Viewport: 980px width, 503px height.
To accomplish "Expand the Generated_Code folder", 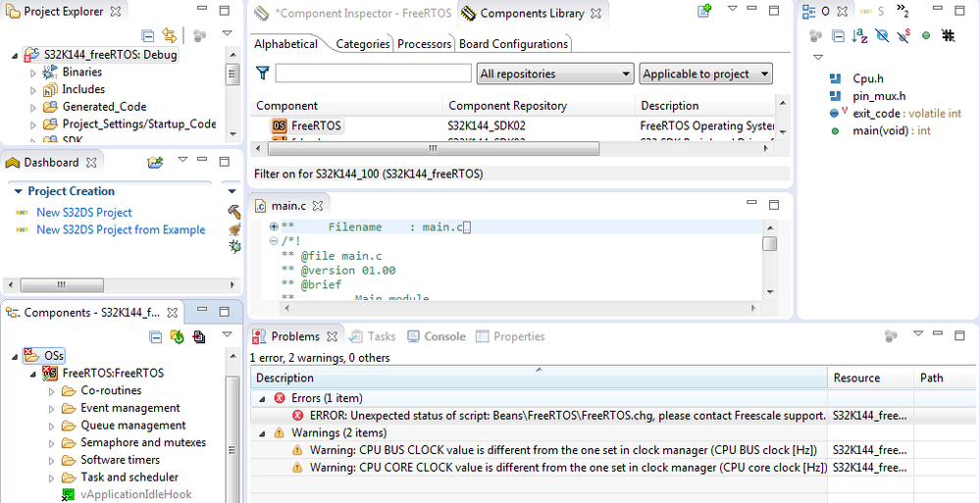I will tap(33, 107).
